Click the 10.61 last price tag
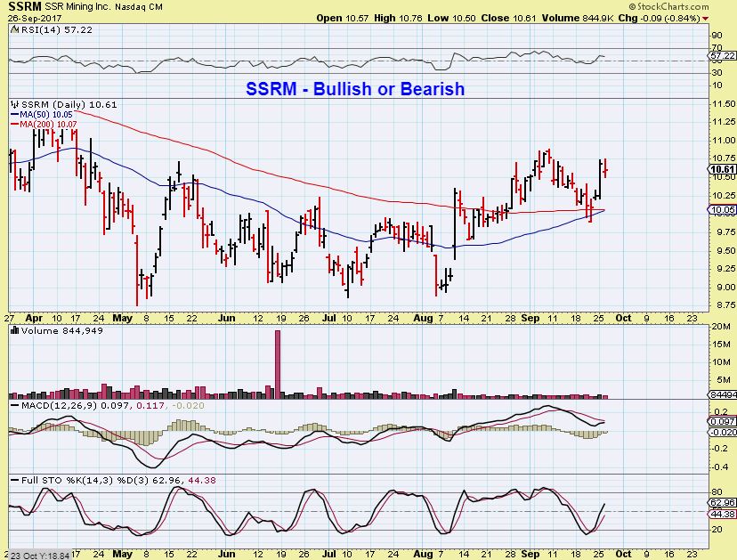The width and height of the screenshot is (737, 560). pos(723,170)
